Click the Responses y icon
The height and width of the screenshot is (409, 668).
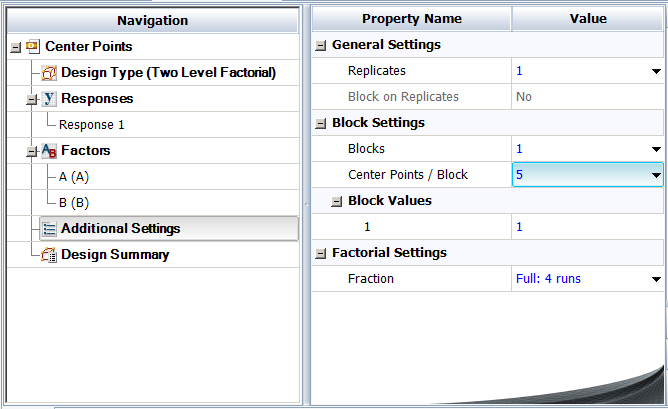click(49, 98)
